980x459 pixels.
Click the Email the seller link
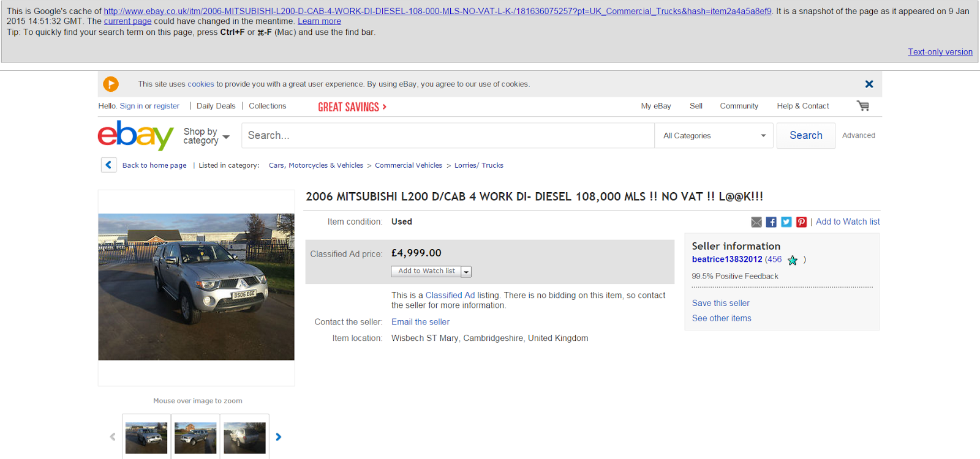coord(420,322)
